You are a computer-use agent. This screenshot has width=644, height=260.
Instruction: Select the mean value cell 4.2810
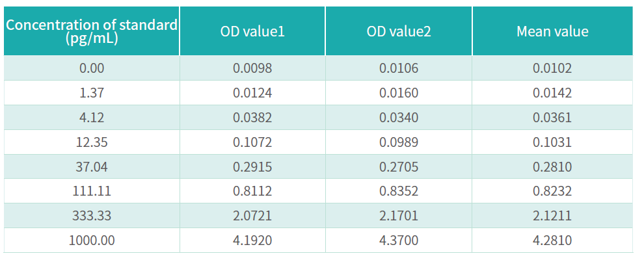552,240
